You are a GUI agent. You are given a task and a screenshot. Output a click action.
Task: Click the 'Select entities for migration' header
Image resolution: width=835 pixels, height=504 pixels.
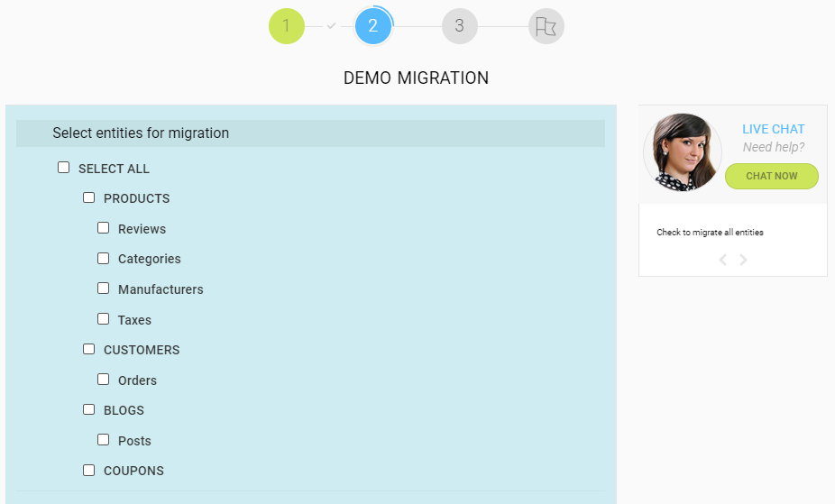pyautogui.click(x=310, y=133)
